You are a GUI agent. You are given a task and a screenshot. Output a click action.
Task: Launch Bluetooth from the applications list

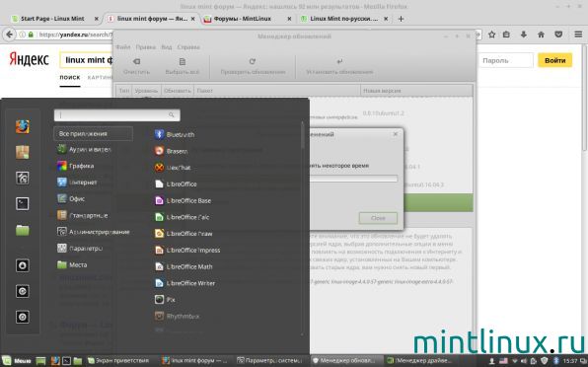[175, 134]
